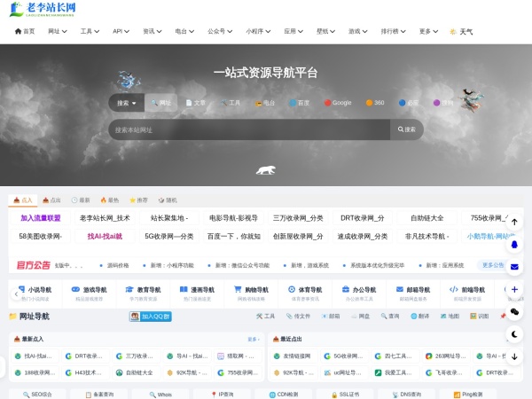This screenshot has height=399, width=532.
Task: Click the 识图 image quick link
Action: [480, 317]
